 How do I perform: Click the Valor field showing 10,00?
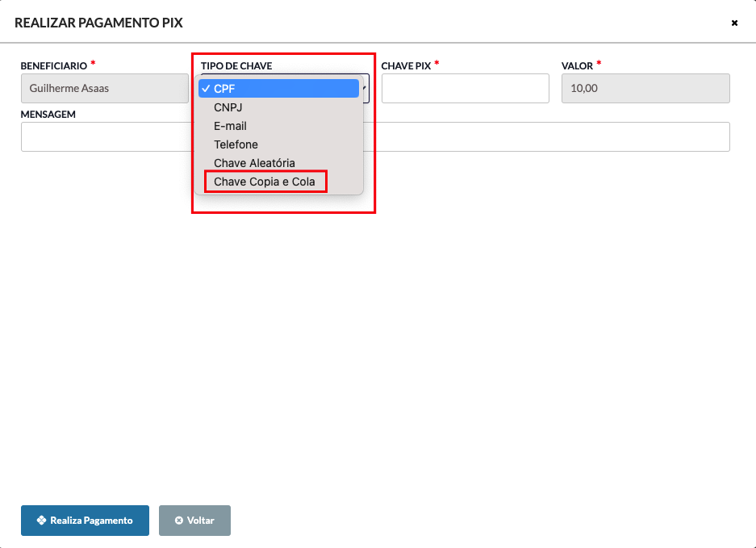[x=645, y=88]
